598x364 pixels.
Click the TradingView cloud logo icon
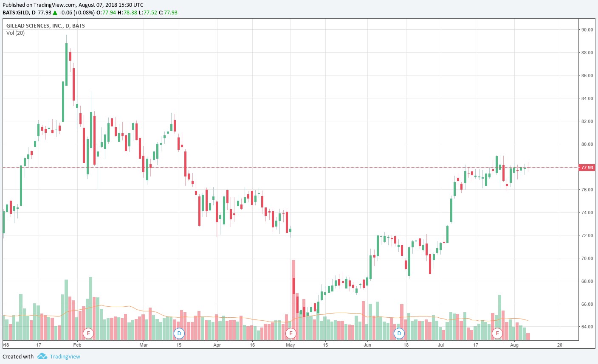click(x=42, y=356)
